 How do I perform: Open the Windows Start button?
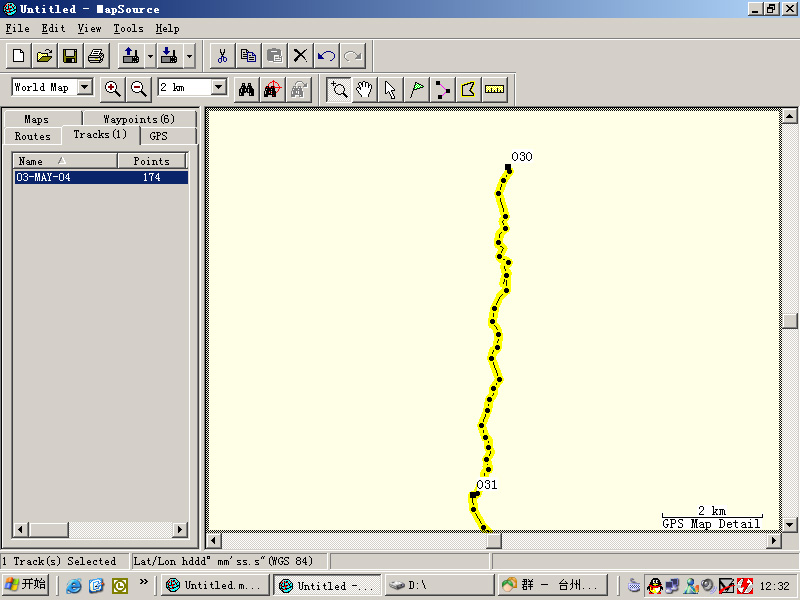[26, 584]
